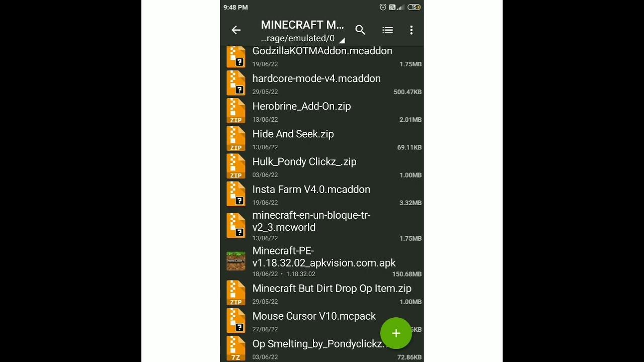The width and height of the screenshot is (644, 362).
Task: Open the three-dot overflow menu
Action: [411, 30]
